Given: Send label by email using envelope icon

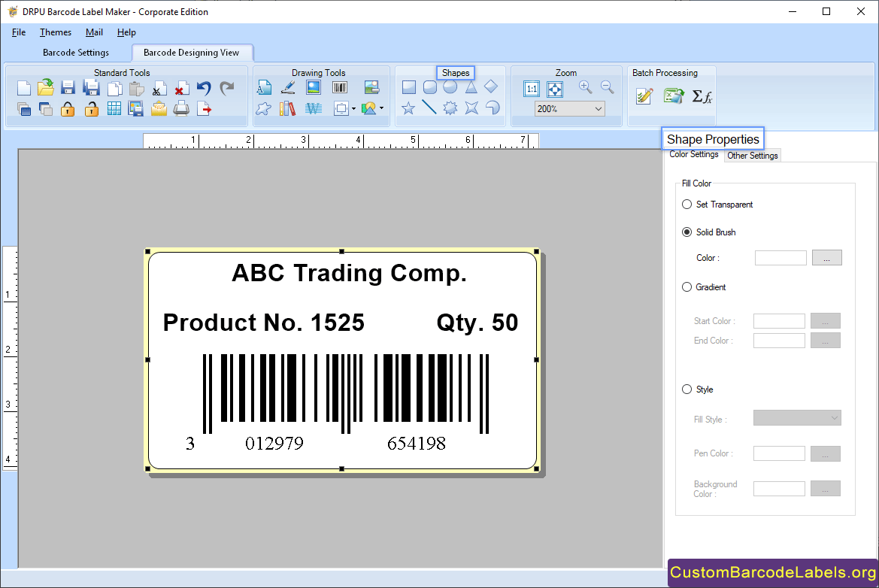Looking at the screenshot, I should coord(159,109).
